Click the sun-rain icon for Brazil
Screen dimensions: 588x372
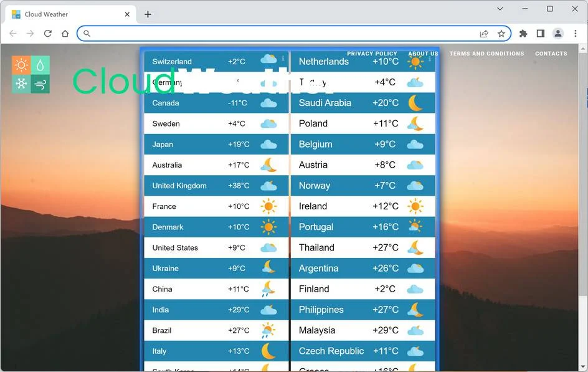point(268,330)
